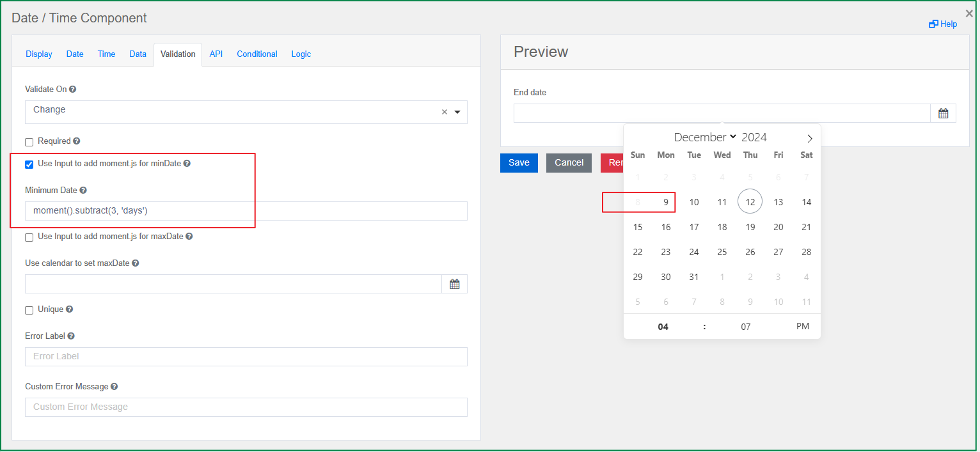This screenshot has height=452, width=980.
Task: Select December 16 in calendar
Action: pyautogui.click(x=666, y=227)
